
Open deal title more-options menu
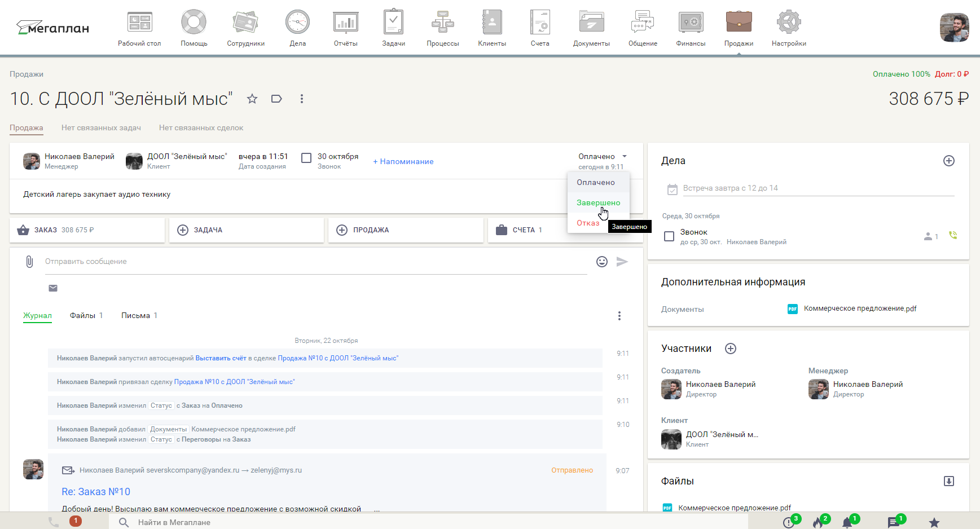302,99
